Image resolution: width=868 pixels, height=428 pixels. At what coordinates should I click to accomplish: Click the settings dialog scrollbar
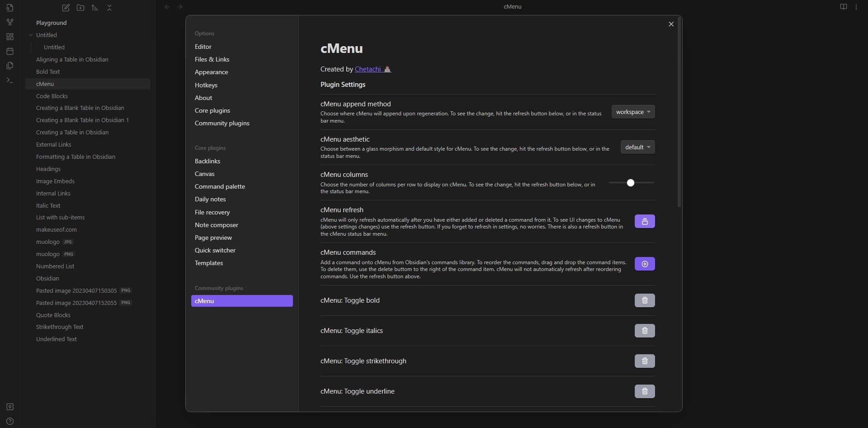point(679,113)
